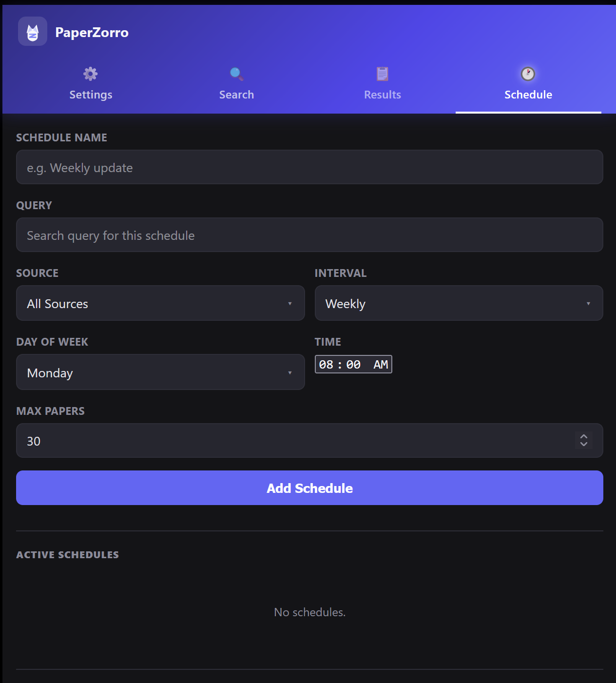
Task: Click the Search magnifier icon
Action: pos(236,74)
